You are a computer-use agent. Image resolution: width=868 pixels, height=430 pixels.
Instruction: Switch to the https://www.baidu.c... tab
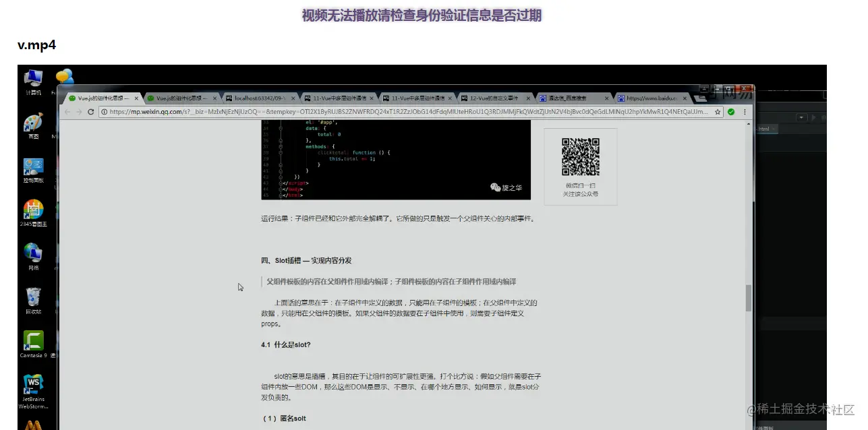[x=652, y=98]
